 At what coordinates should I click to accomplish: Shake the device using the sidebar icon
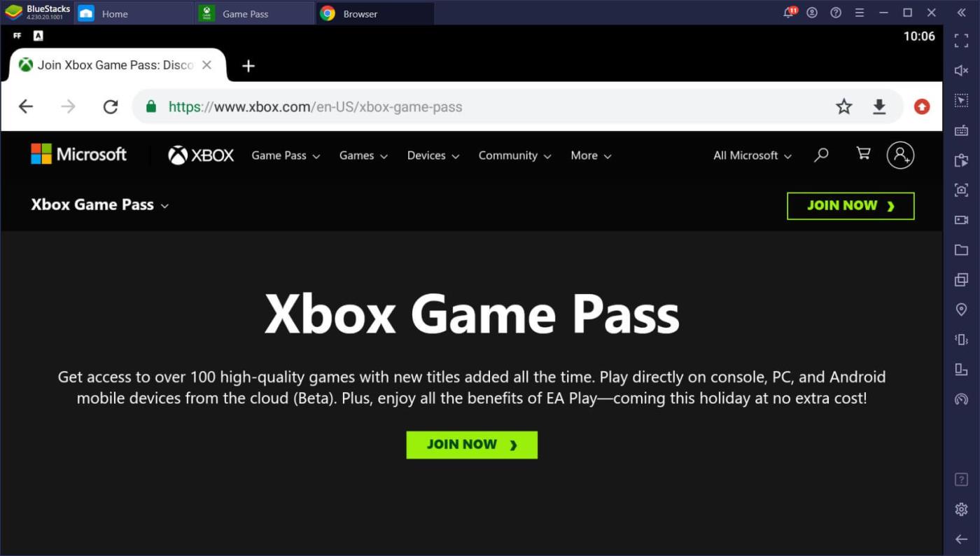(x=961, y=340)
